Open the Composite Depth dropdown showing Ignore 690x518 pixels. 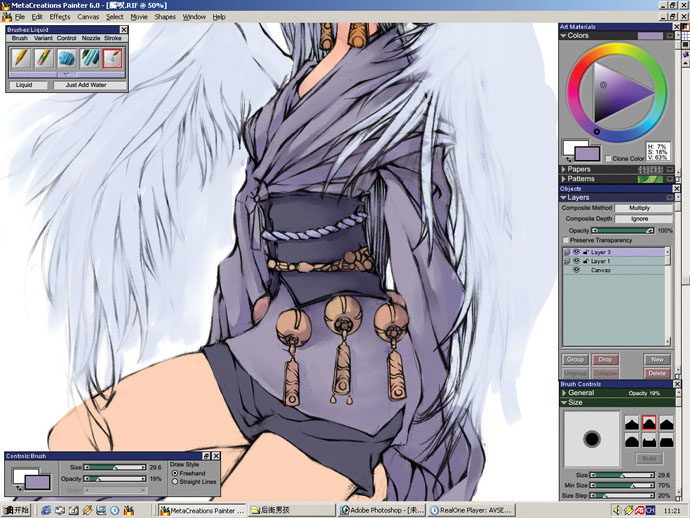[x=643, y=219]
